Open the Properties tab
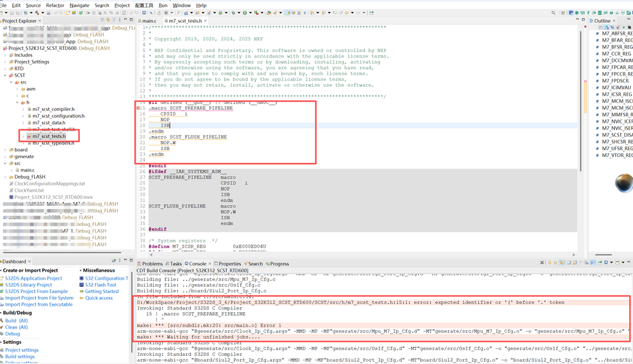 point(227,263)
